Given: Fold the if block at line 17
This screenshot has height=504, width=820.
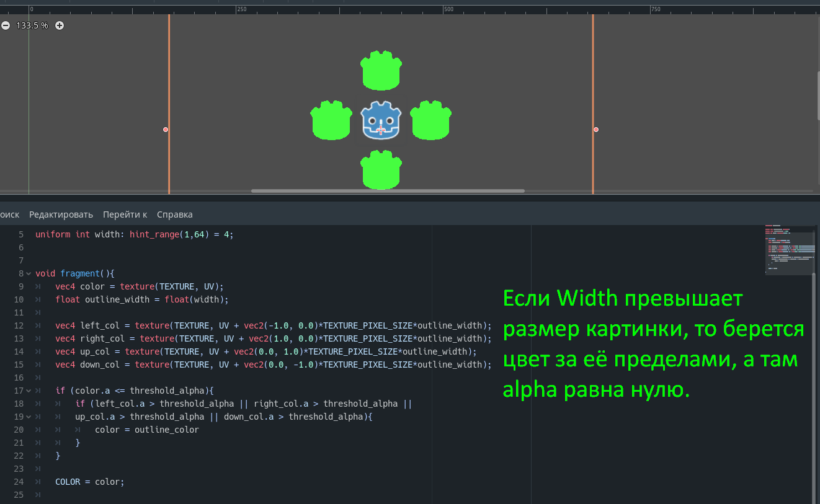Looking at the screenshot, I should click(29, 391).
